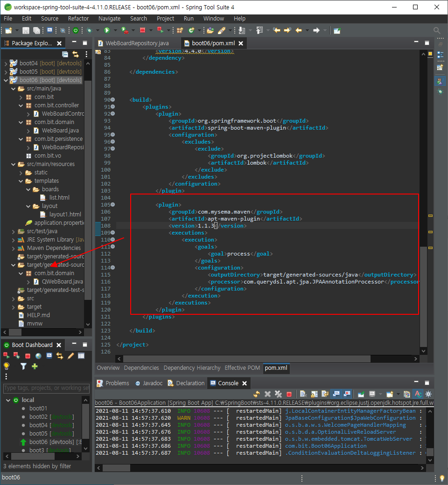Open the Refactor menu
Viewport: 448px width, 485px height.
pos(78,19)
